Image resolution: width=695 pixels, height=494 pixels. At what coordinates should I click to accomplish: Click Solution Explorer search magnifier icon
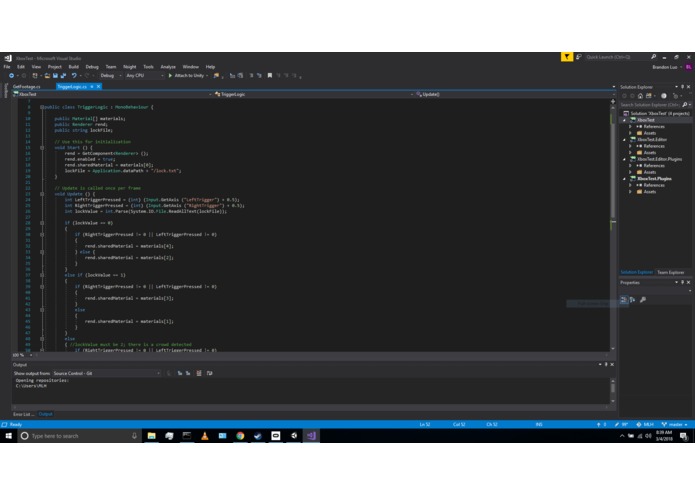click(685, 105)
